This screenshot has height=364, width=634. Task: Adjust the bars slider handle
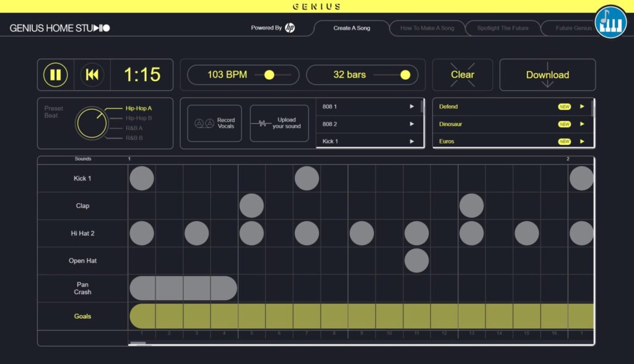[405, 75]
